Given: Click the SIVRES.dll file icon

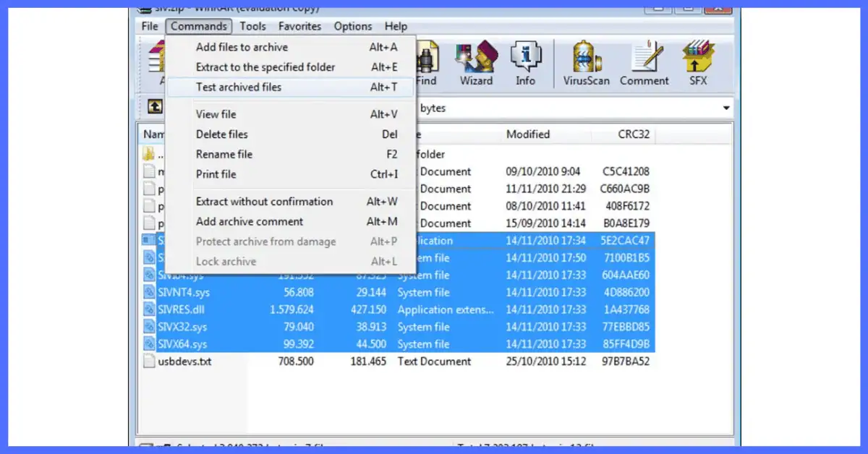Looking at the screenshot, I should (x=149, y=309).
